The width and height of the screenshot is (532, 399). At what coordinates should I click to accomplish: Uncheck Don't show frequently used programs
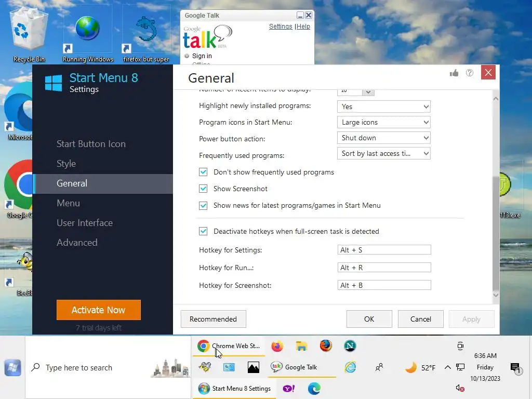[x=203, y=172]
